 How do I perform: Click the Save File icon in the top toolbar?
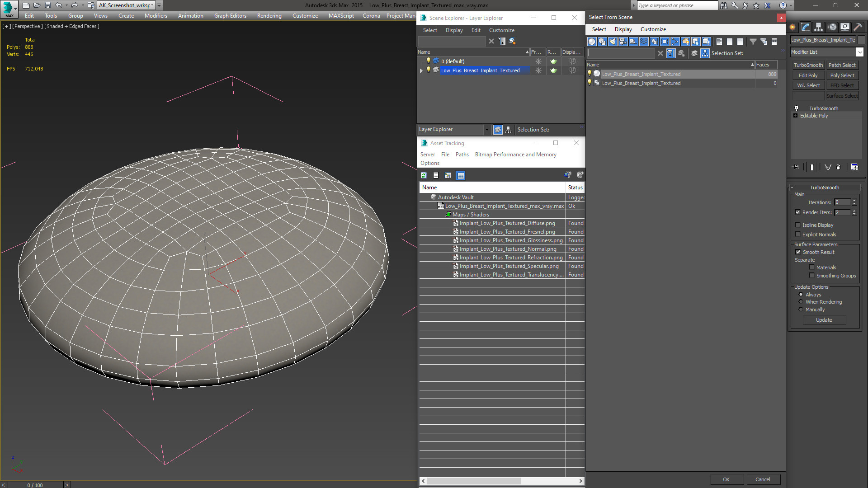[47, 5]
